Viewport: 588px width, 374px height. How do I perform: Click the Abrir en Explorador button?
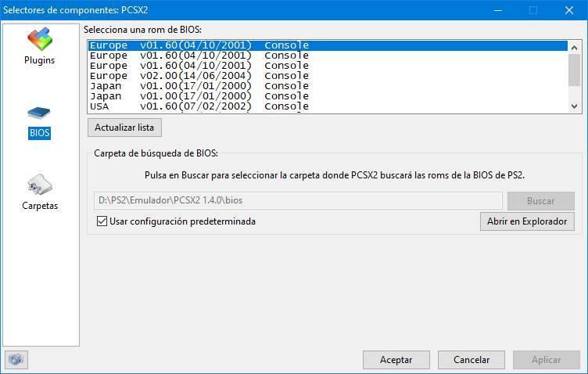pos(527,221)
